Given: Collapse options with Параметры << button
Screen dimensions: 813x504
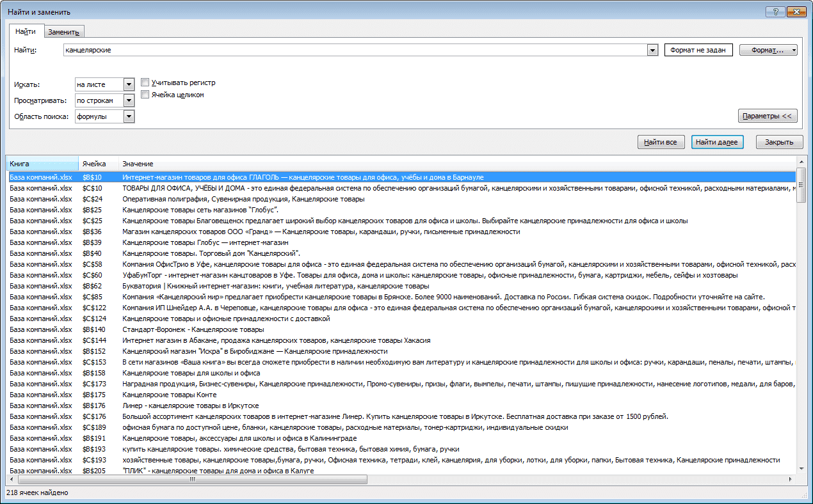Looking at the screenshot, I should [768, 116].
